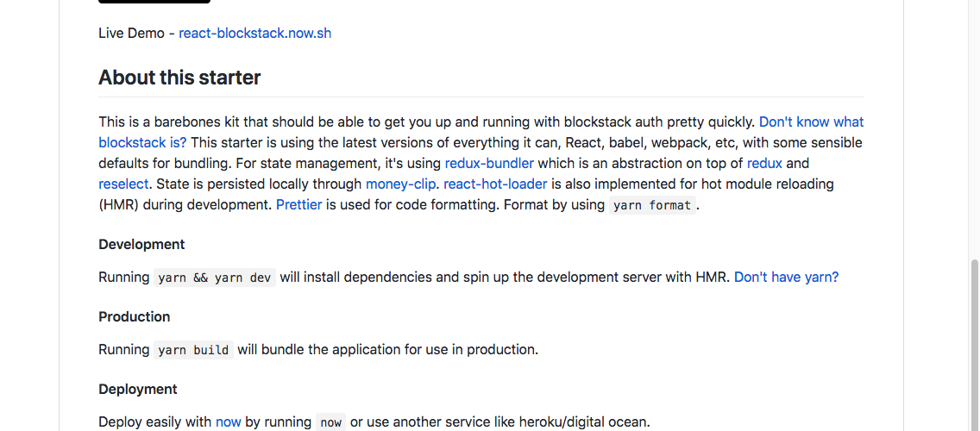980x431 pixels.
Task: Click the "Development" section heading
Action: click(x=141, y=244)
